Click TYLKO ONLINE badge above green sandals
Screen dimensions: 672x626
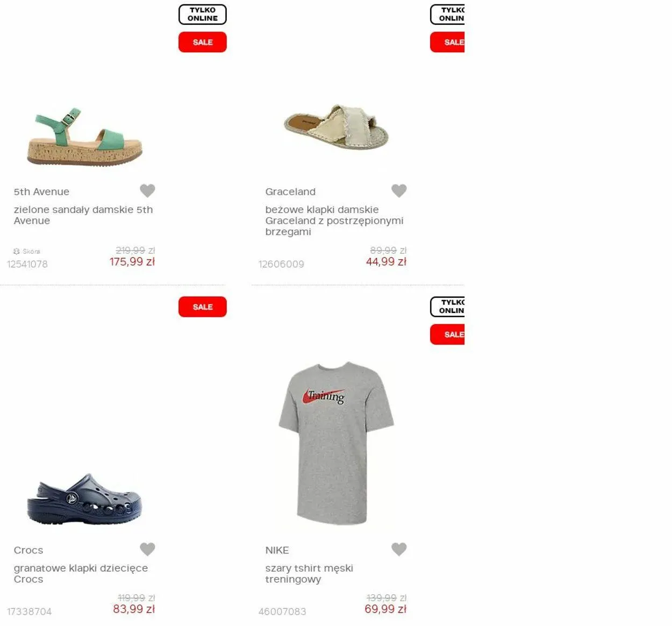203,15
